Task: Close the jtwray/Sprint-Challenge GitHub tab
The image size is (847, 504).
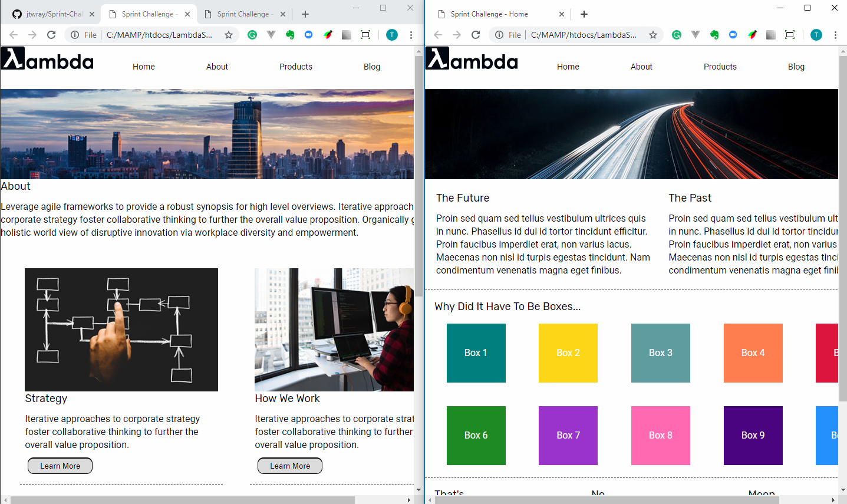Action: 92,14
